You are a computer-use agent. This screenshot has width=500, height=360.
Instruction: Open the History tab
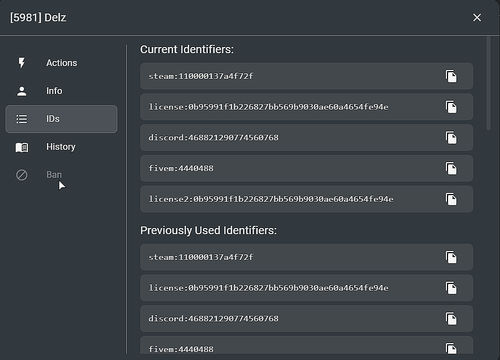(x=61, y=147)
